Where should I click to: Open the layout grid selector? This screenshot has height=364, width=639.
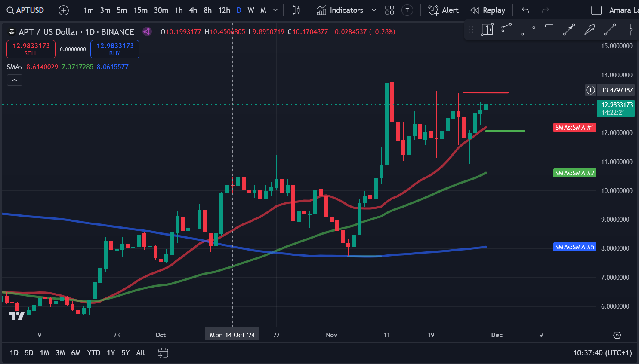[x=390, y=10]
